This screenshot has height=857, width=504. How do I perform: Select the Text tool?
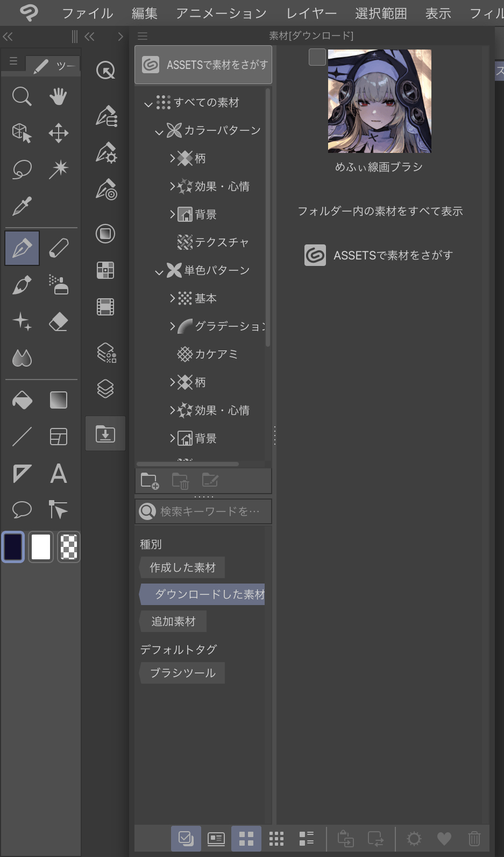pyautogui.click(x=58, y=473)
